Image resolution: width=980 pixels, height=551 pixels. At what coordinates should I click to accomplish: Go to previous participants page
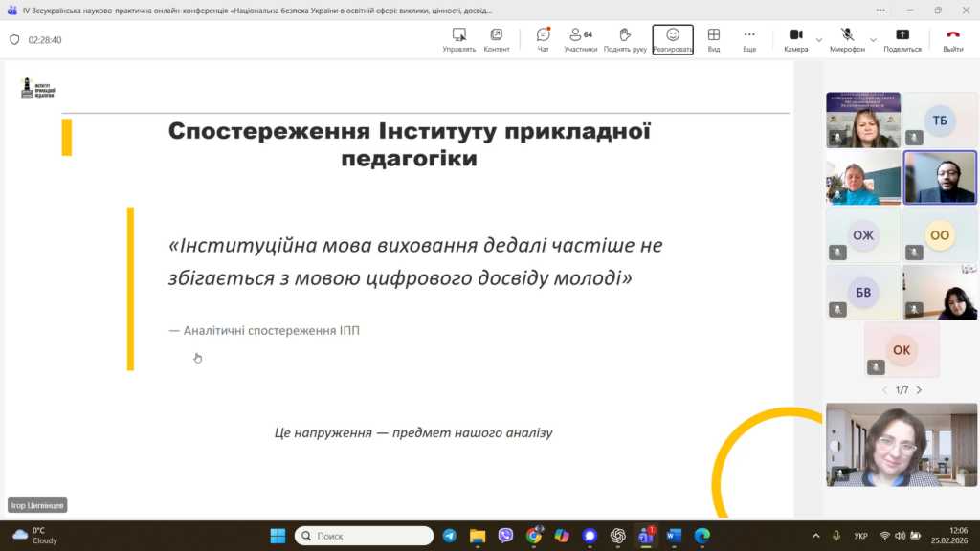tap(884, 390)
